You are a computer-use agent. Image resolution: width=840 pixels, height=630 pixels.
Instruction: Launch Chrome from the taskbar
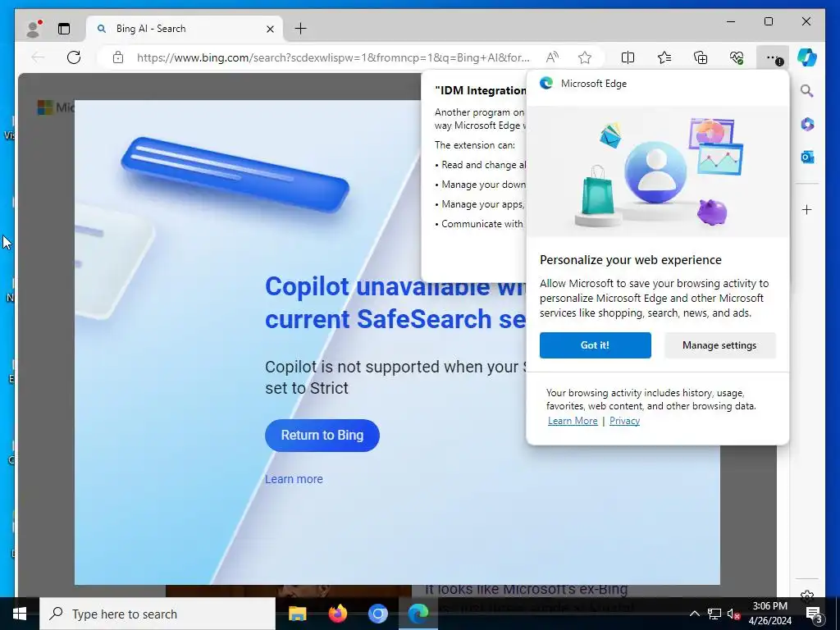click(377, 614)
